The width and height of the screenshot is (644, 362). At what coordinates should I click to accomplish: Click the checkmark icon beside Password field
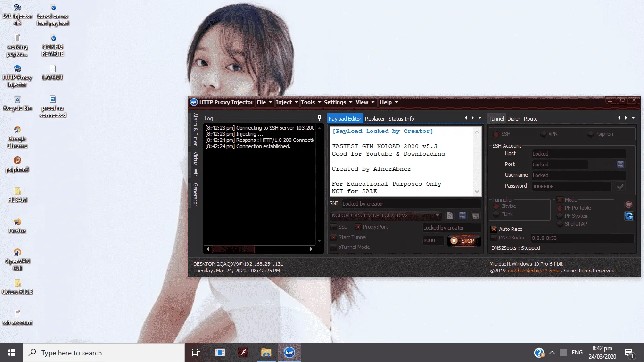point(620,187)
